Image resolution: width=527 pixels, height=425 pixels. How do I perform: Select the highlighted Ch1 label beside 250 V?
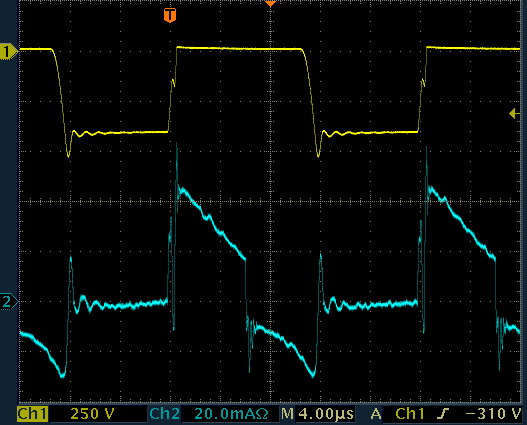pyautogui.click(x=32, y=414)
